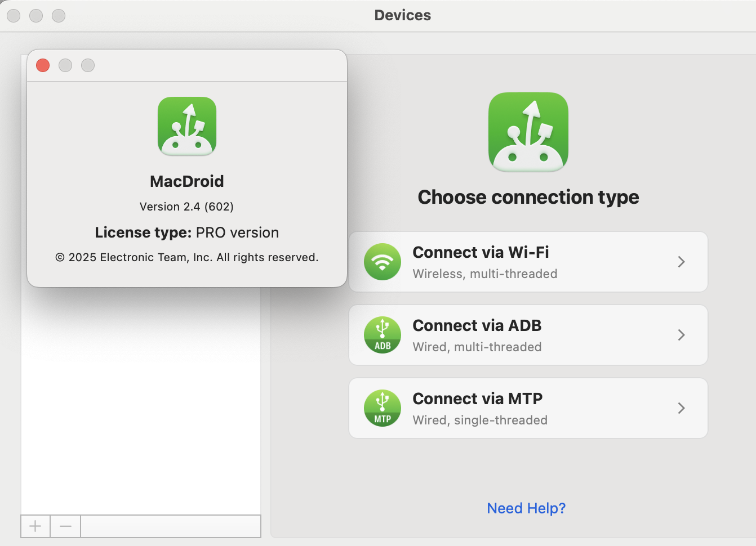This screenshot has width=756, height=546.
Task: Close the MacDroid About window
Action: pos(43,65)
